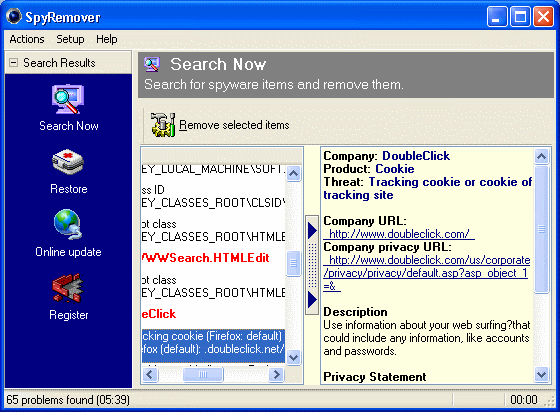This screenshot has width=560, height=412.
Task: Click the Search Now magnifier icon in sidebar
Action: (68, 99)
